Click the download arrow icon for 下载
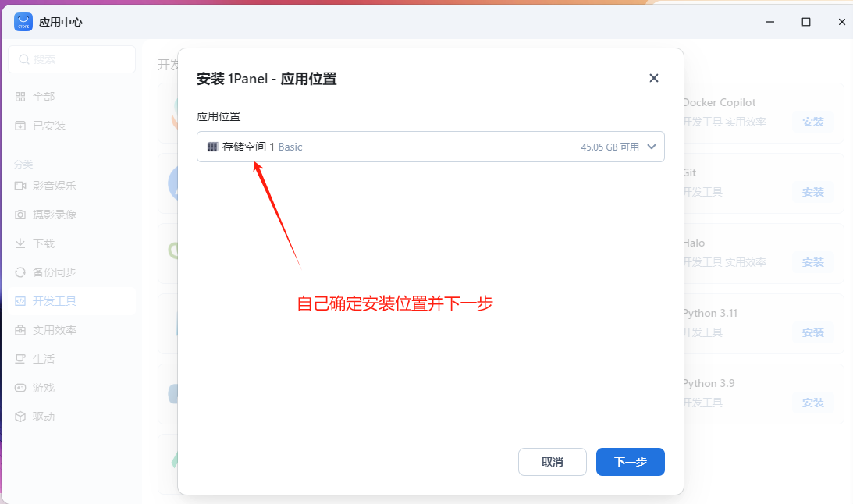The height and width of the screenshot is (504, 853). [x=20, y=243]
